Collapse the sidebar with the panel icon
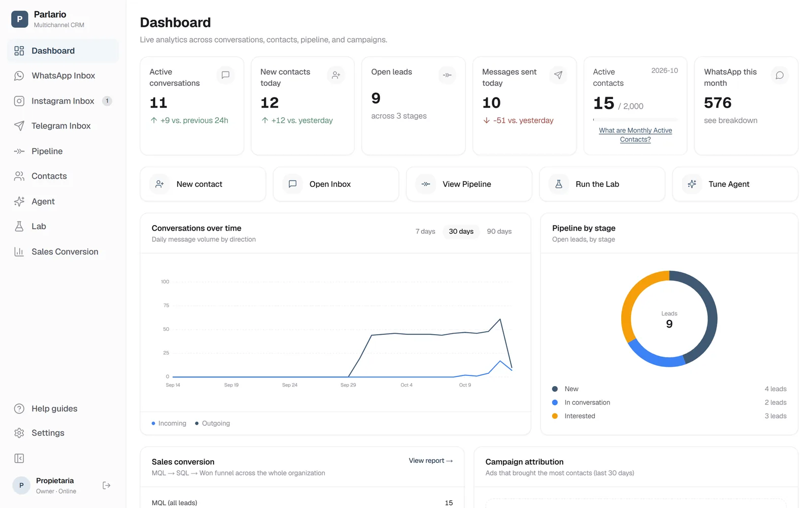The width and height of the screenshot is (812, 508). tap(19, 459)
